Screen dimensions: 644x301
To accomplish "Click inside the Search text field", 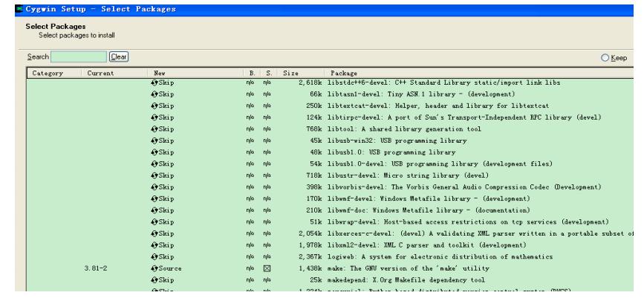I will 78,55.
